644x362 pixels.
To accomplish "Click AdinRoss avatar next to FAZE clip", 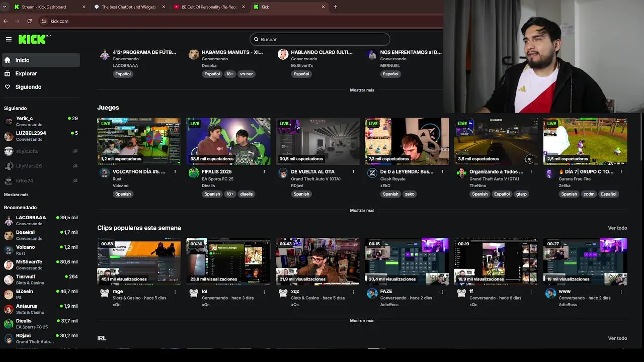I will point(372,293).
